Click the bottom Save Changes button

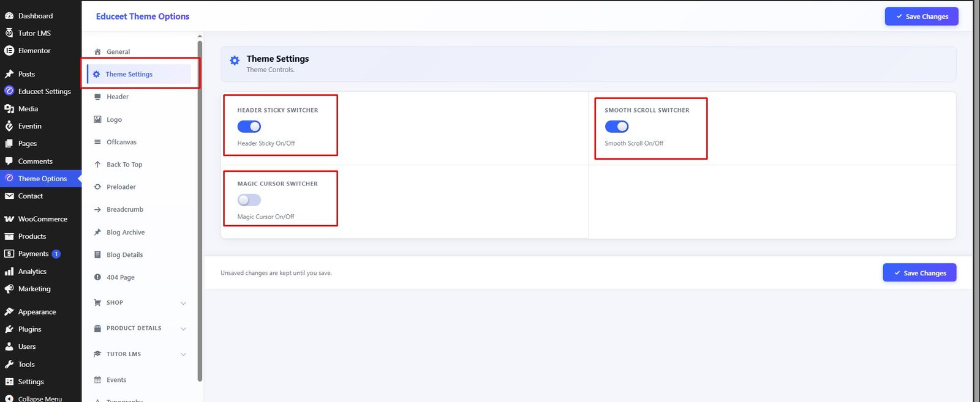[x=919, y=273]
